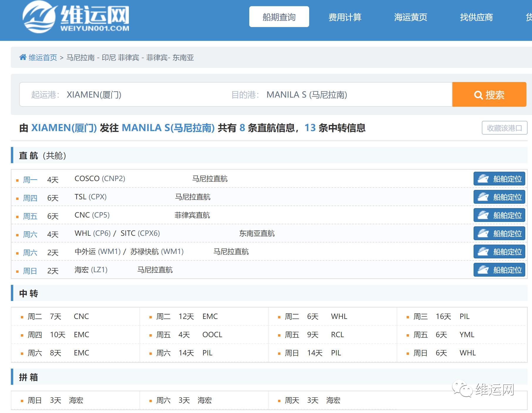532x413 pixels.
Task: Click ship icon in the TSL (CPX) row
Action: 483,197
